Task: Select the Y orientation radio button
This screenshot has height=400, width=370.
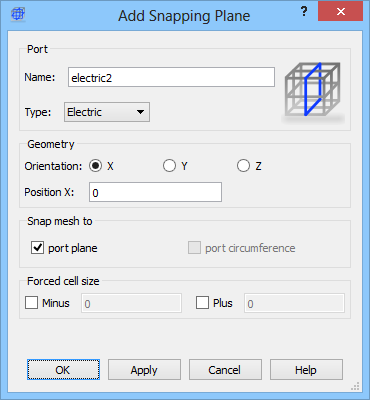Action: tap(169, 166)
